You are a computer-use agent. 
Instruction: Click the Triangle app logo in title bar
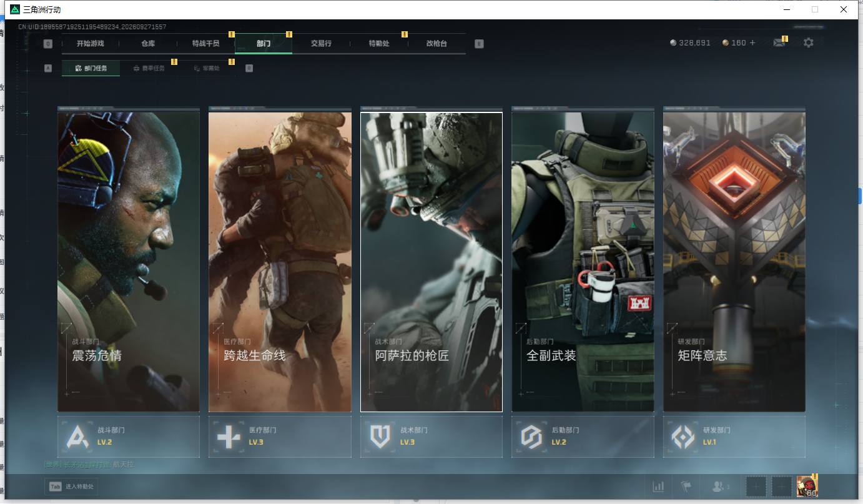[x=15, y=9]
